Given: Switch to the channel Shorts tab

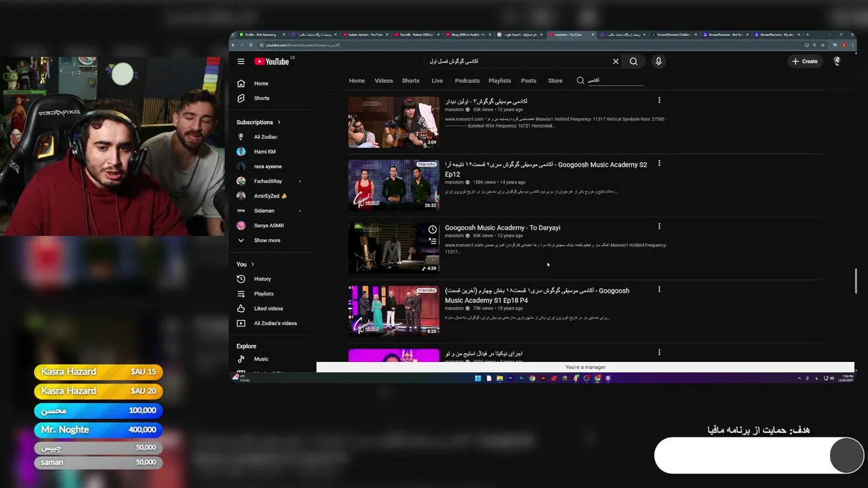Looking at the screenshot, I should pos(410,81).
